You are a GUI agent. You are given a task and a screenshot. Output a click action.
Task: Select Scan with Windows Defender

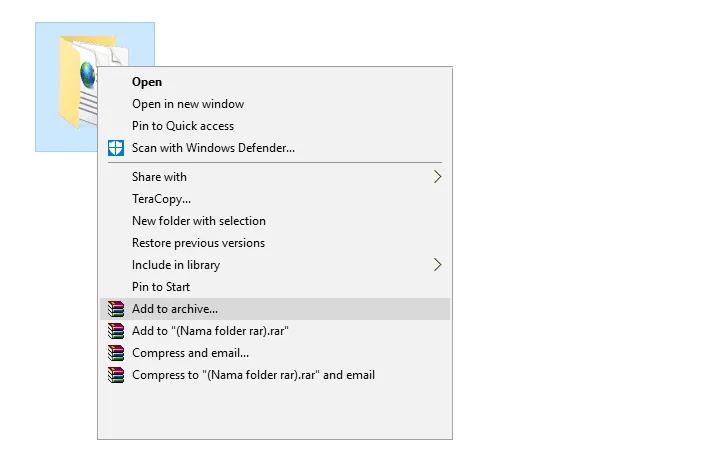coord(275,148)
